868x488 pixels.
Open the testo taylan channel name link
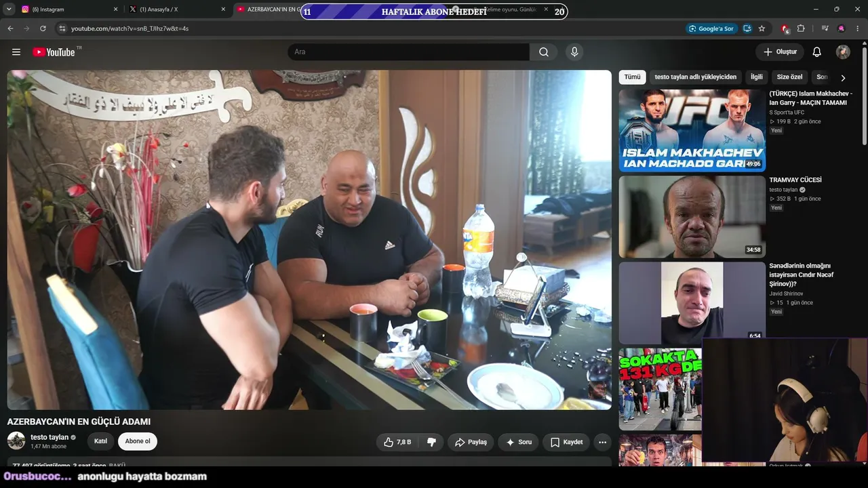click(x=50, y=437)
